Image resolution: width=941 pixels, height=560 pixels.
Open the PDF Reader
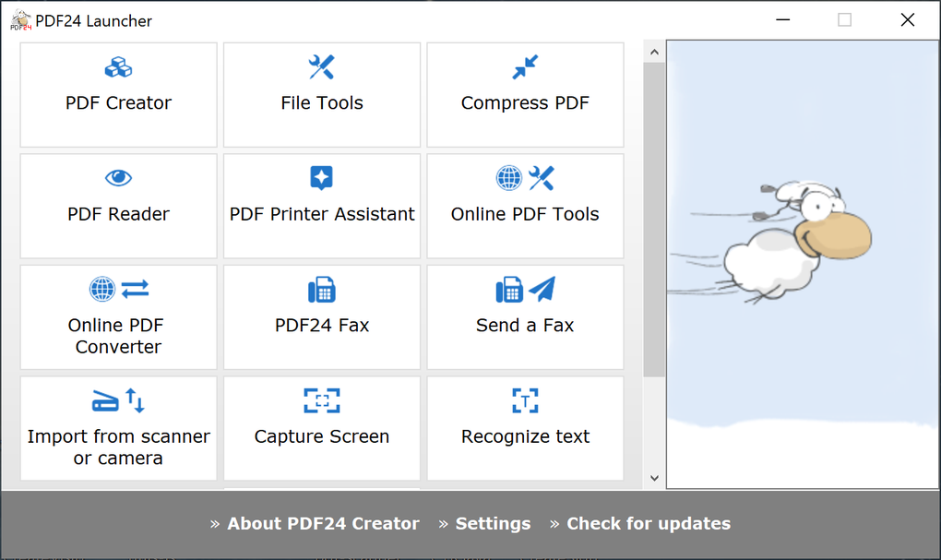tap(118, 206)
